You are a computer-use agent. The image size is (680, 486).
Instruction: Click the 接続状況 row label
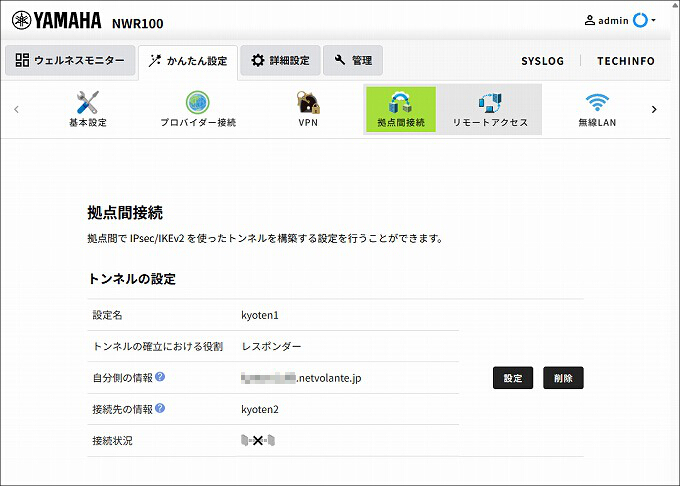[112, 440]
